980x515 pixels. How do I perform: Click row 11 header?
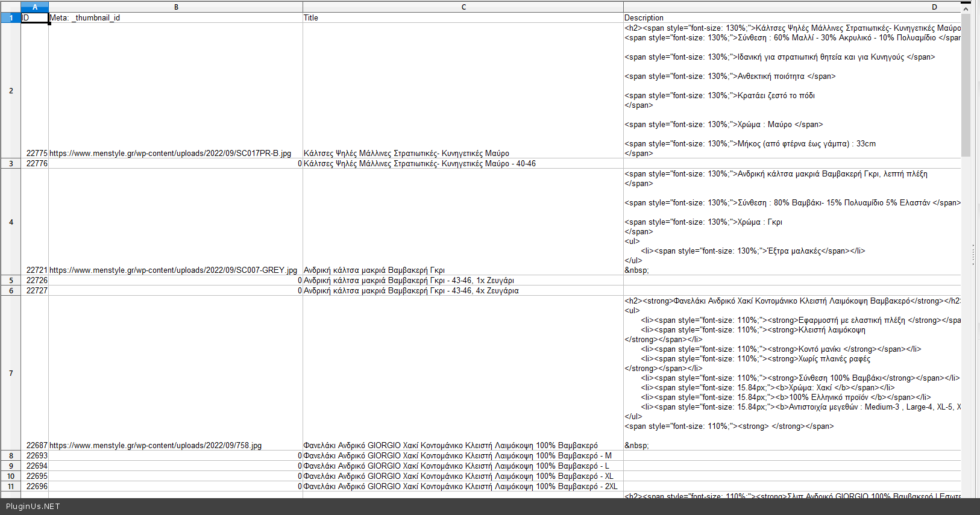pyautogui.click(x=11, y=487)
